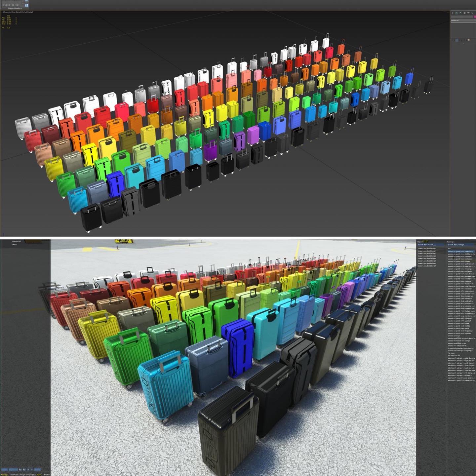Toggle Pin Stack under the modifier stack

453,40
